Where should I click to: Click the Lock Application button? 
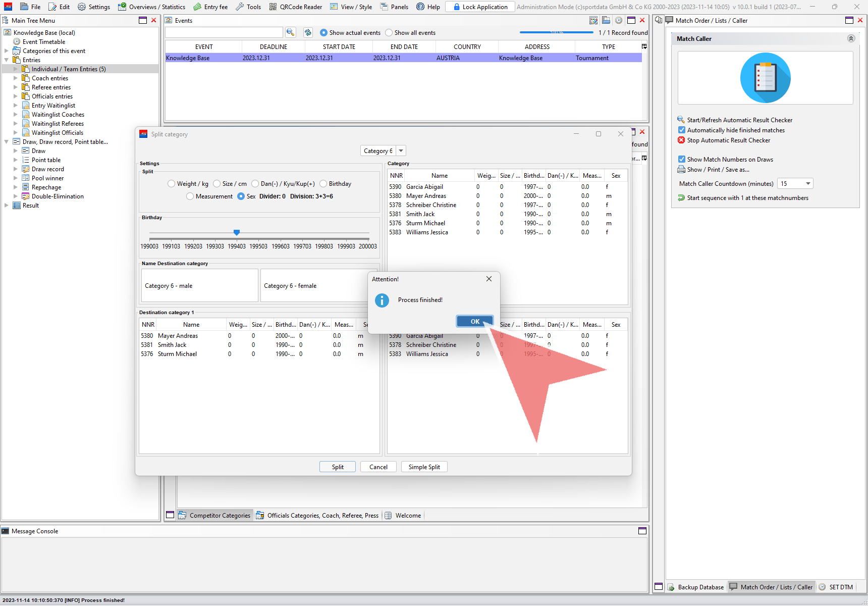coord(480,7)
